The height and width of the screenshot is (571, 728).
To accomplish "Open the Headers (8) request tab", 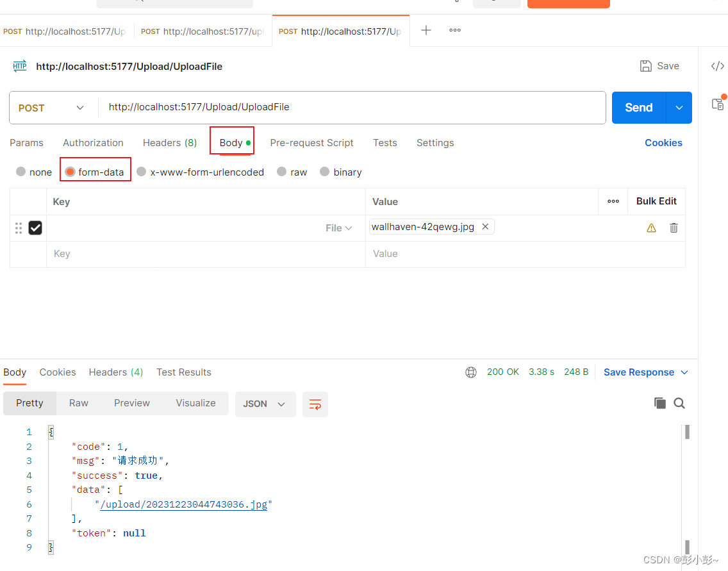I will 170,143.
